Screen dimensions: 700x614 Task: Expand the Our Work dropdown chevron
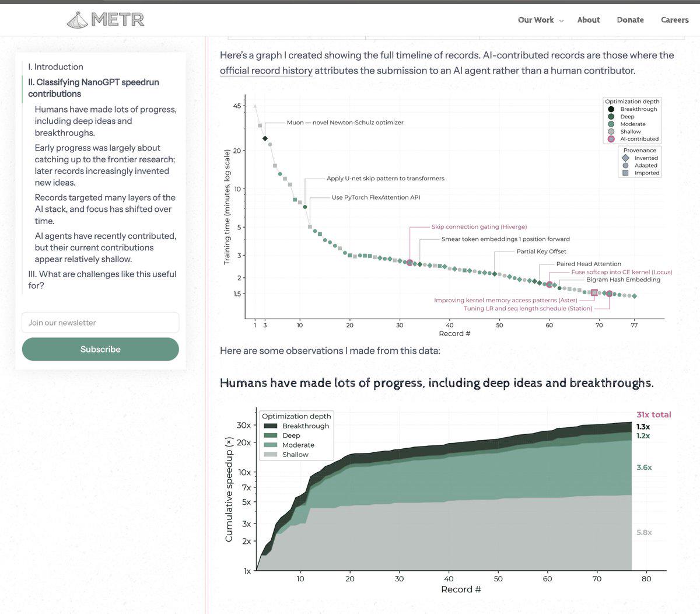[x=561, y=20]
